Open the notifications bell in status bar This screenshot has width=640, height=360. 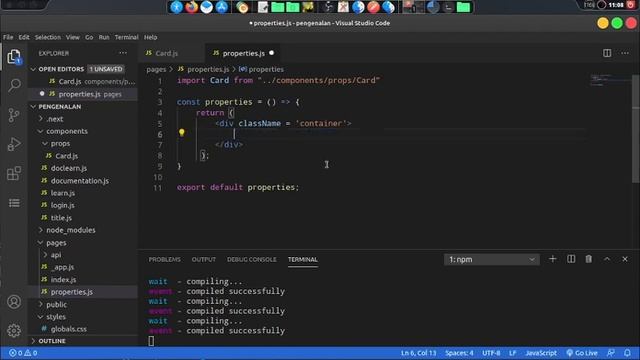click(x=627, y=353)
